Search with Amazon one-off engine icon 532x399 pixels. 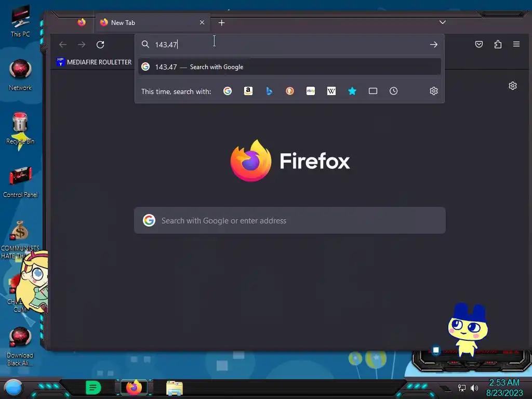(x=248, y=91)
